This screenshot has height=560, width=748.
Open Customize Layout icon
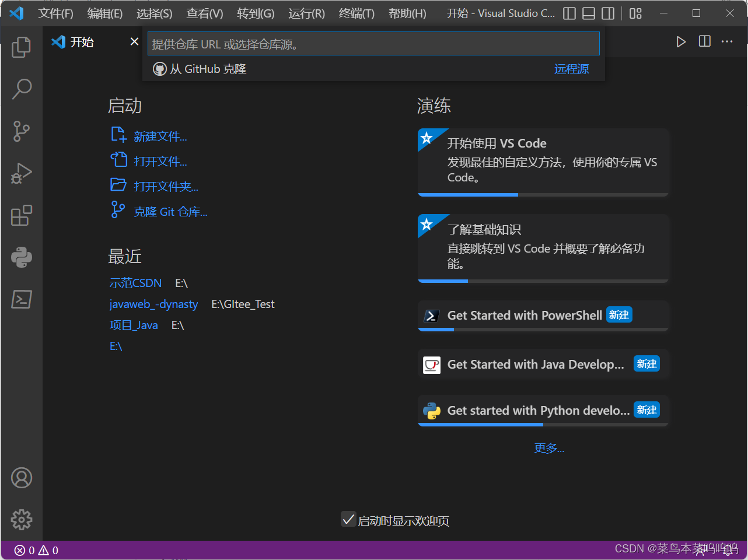pyautogui.click(x=635, y=13)
